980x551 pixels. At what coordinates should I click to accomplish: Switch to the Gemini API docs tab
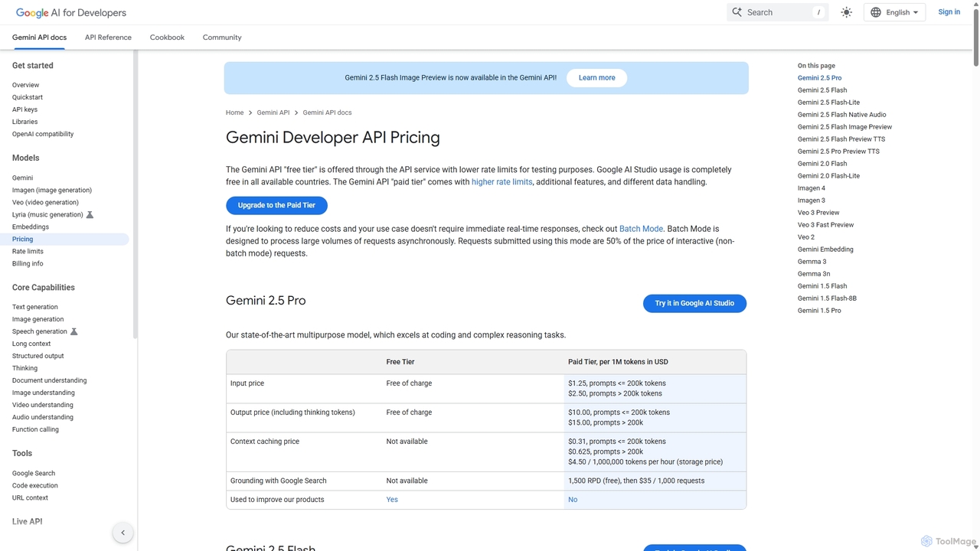pos(39,37)
